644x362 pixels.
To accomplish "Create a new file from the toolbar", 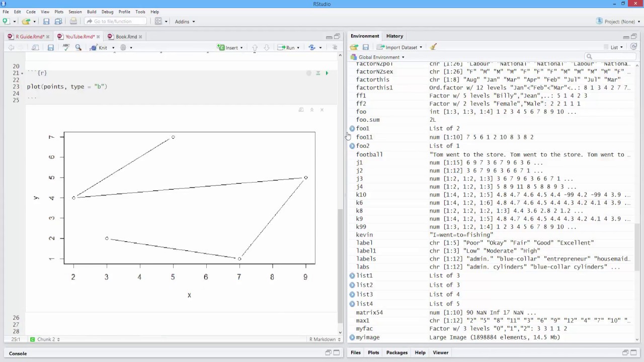I will click(7, 22).
